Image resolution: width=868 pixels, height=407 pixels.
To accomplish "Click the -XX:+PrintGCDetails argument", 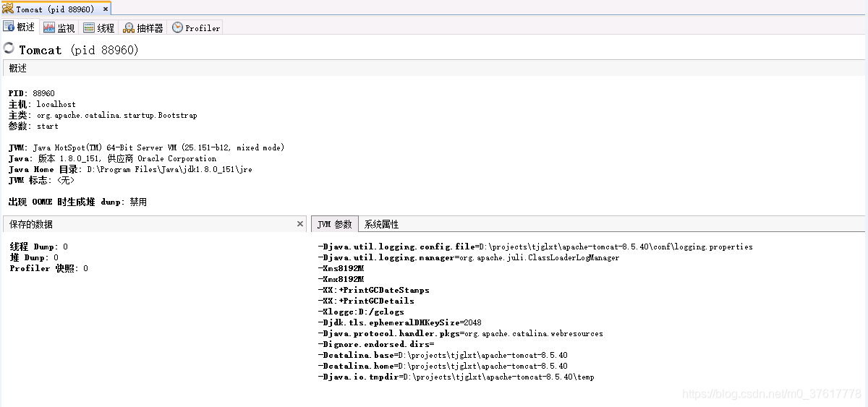I will pos(366,301).
